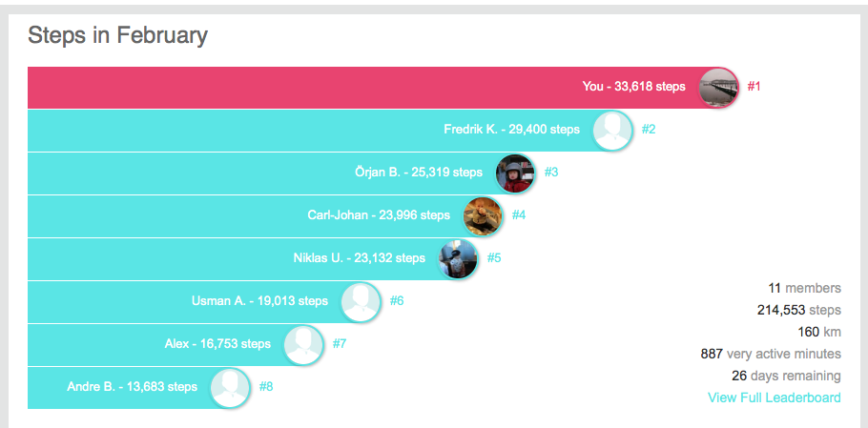Viewport: 868px width, 428px height.
Task: Click Carl-Johan's avatar photo
Action: tap(483, 215)
